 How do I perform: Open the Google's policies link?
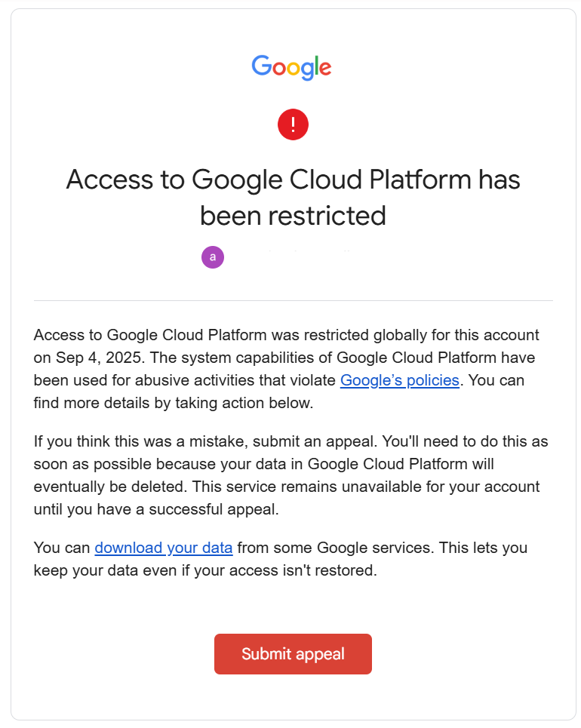pos(399,380)
